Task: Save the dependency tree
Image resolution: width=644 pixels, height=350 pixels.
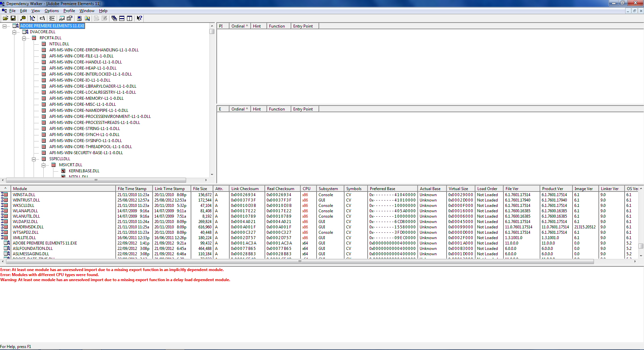Action: click(x=13, y=18)
